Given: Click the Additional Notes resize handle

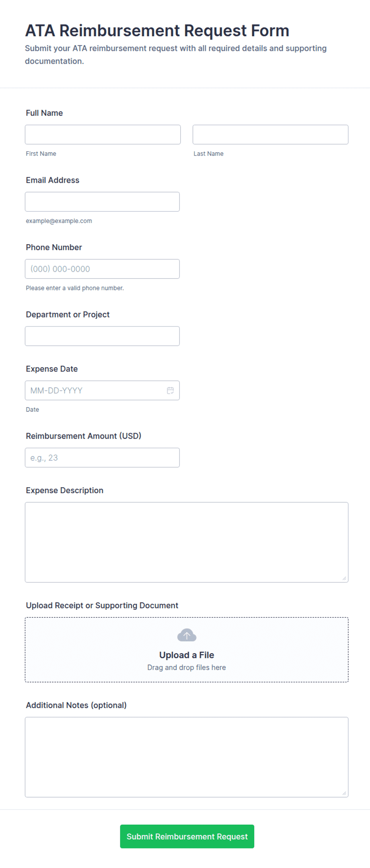Looking at the screenshot, I should click(344, 793).
